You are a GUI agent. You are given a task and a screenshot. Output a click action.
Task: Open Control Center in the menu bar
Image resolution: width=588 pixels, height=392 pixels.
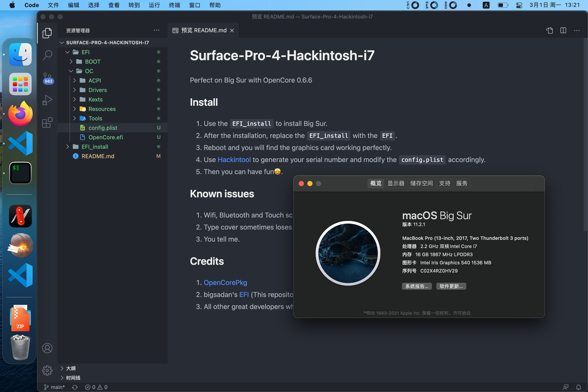click(519, 5)
